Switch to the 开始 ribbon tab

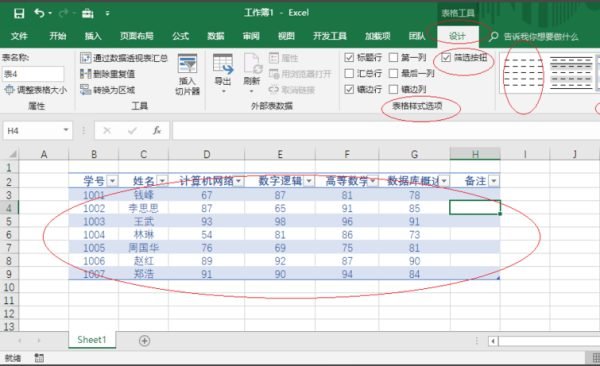[x=58, y=36]
